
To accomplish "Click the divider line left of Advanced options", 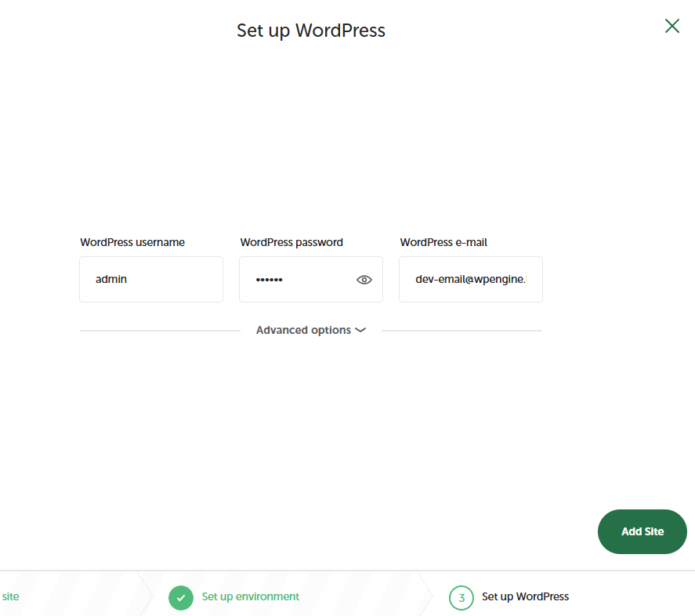I will [160, 331].
